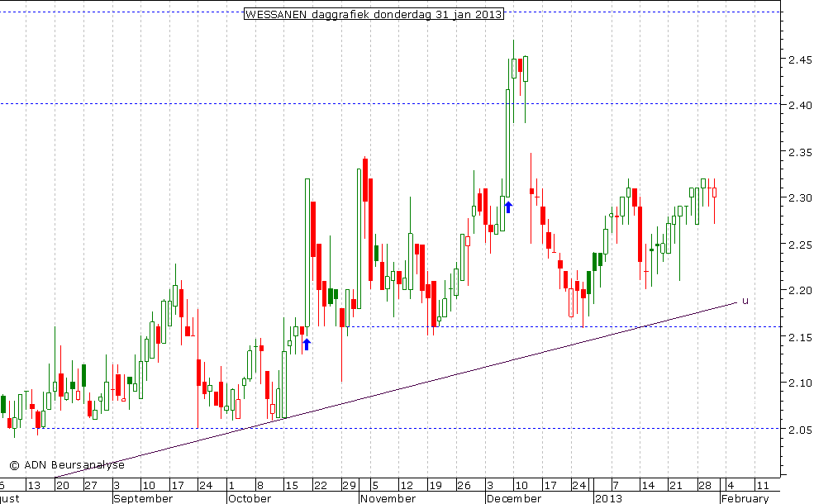Select the October month label
This screenshot has width=814, height=504.
click(x=250, y=498)
